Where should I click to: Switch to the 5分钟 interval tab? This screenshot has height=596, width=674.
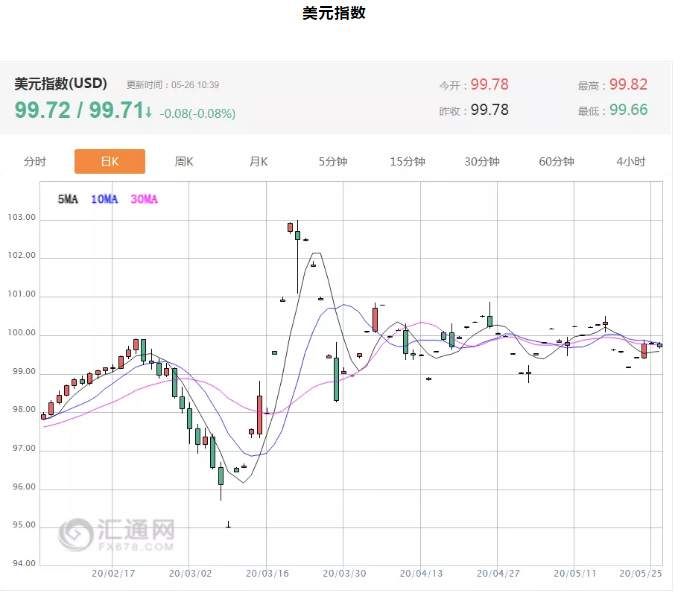coord(333,162)
